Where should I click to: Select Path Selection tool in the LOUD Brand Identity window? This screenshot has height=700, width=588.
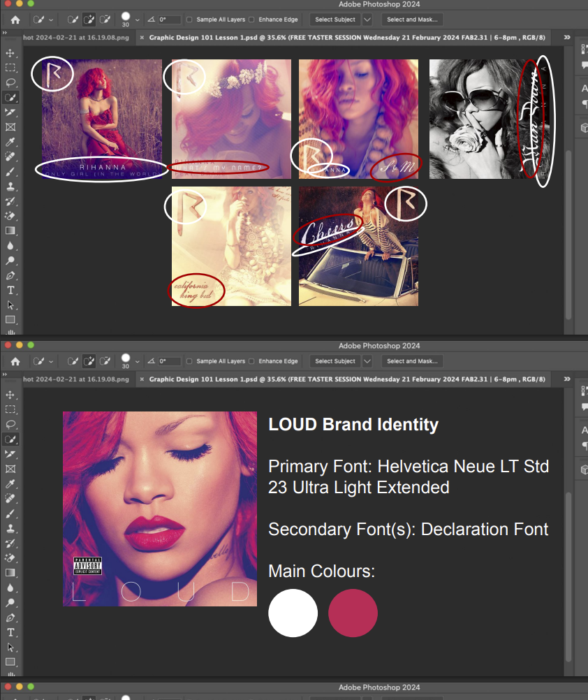pyautogui.click(x=10, y=648)
